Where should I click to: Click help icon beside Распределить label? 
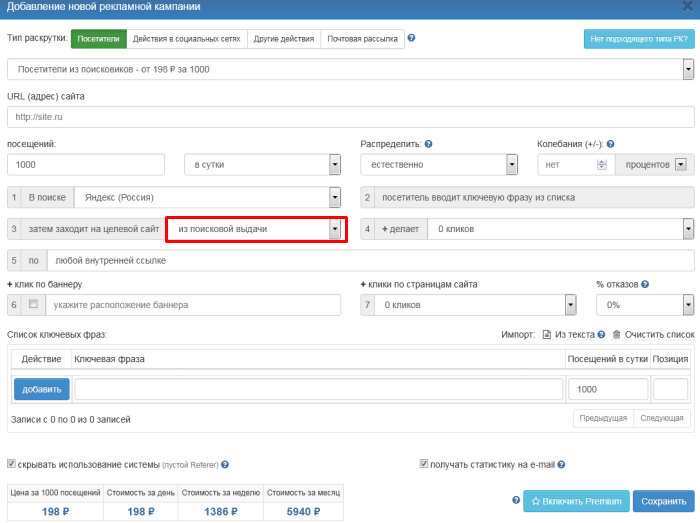point(428,144)
